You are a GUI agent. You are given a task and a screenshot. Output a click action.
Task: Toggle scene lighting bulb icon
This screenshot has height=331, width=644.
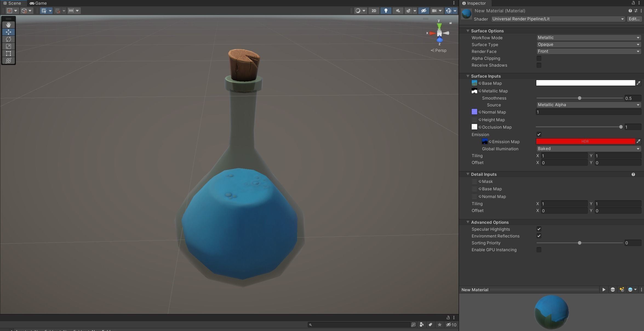386,11
